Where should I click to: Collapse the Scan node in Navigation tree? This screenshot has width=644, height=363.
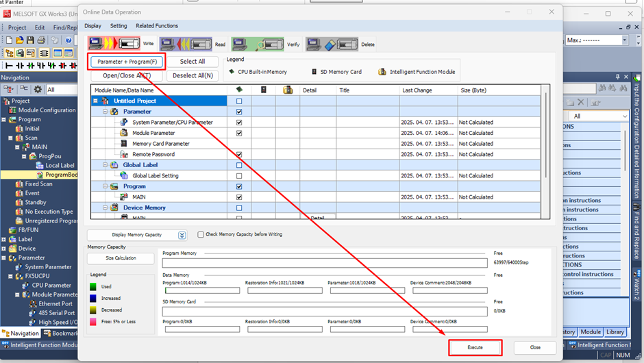pyautogui.click(x=11, y=138)
